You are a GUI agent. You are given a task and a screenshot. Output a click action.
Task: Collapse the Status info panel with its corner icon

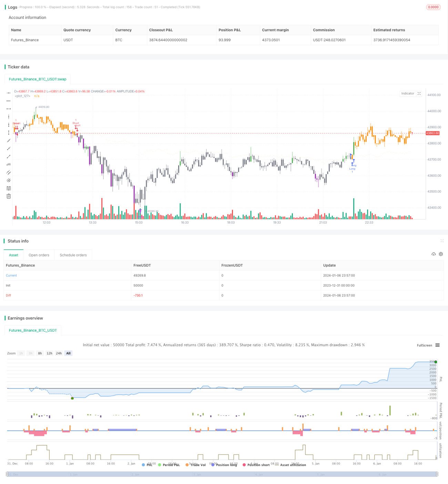442,241
